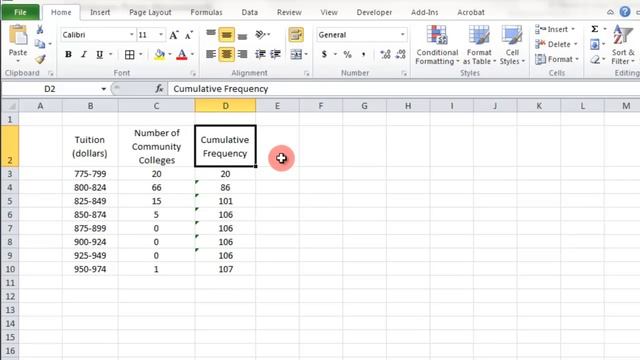640x360 pixels.
Task: Click the Copy icon
Action: click(x=40, y=44)
